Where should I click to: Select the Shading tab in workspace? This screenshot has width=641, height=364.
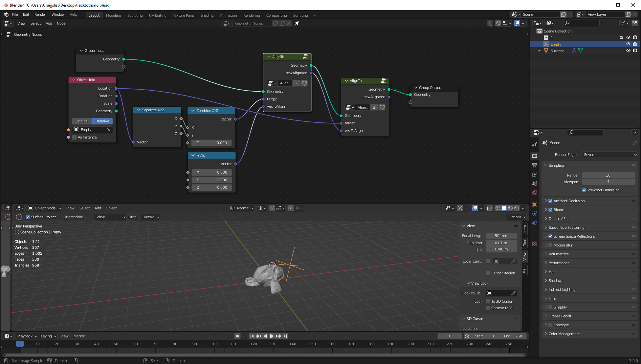tap(206, 15)
